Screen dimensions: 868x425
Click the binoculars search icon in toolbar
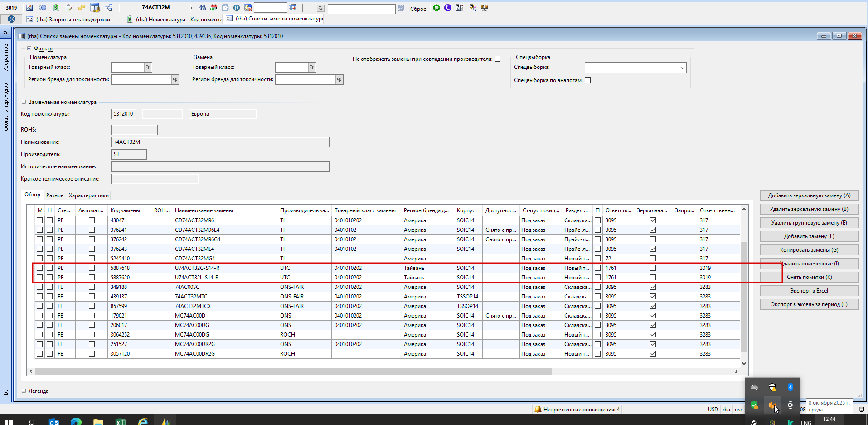coord(202,8)
